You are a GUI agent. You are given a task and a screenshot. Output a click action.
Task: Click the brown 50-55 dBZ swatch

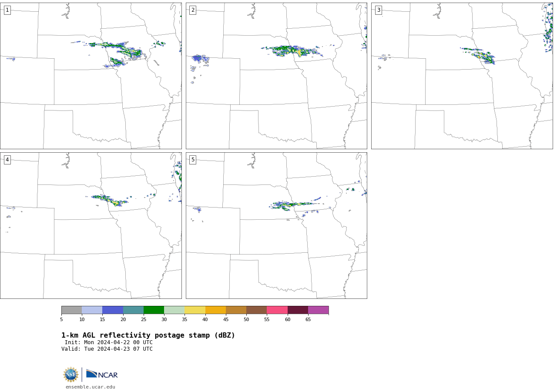point(256,310)
